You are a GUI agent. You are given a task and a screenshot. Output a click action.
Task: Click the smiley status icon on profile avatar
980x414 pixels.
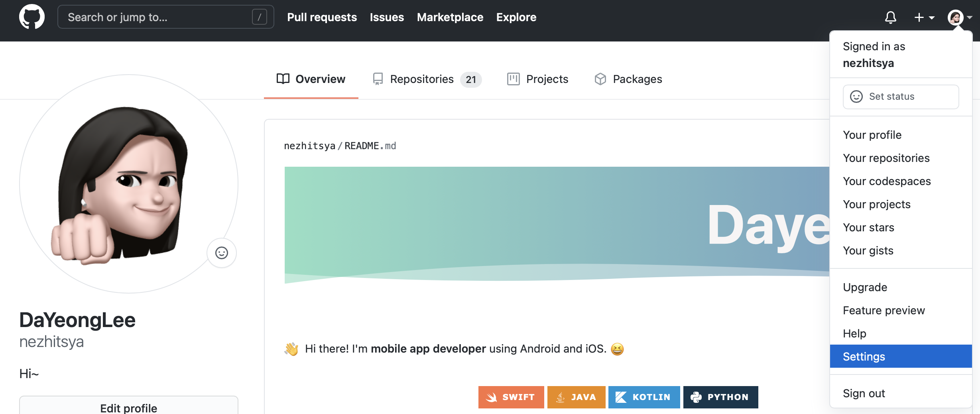[x=222, y=253]
